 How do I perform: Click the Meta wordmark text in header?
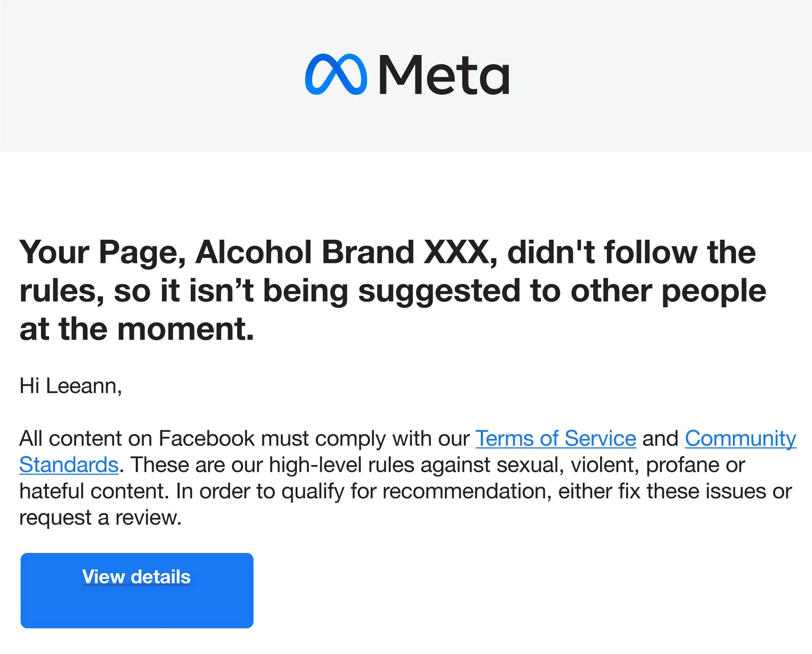tap(444, 75)
